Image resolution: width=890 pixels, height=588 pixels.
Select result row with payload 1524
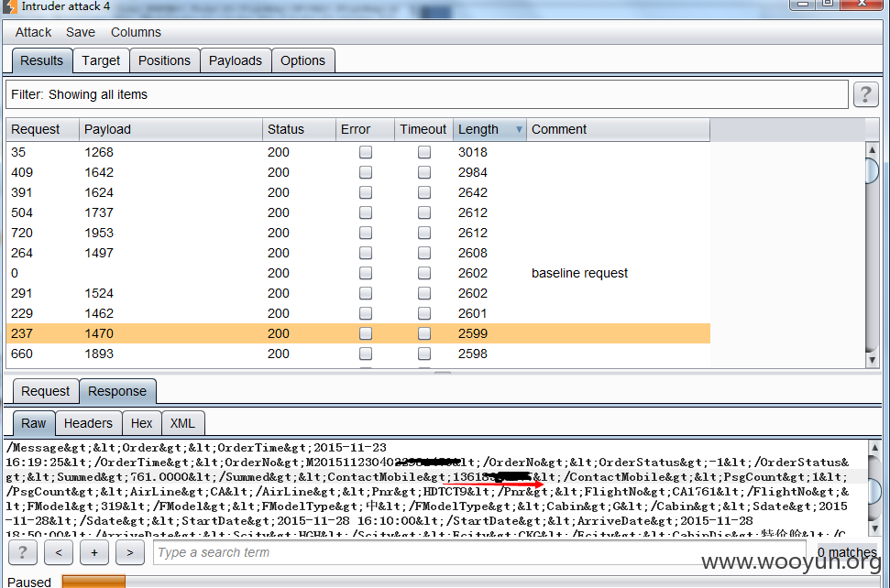[358, 293]
